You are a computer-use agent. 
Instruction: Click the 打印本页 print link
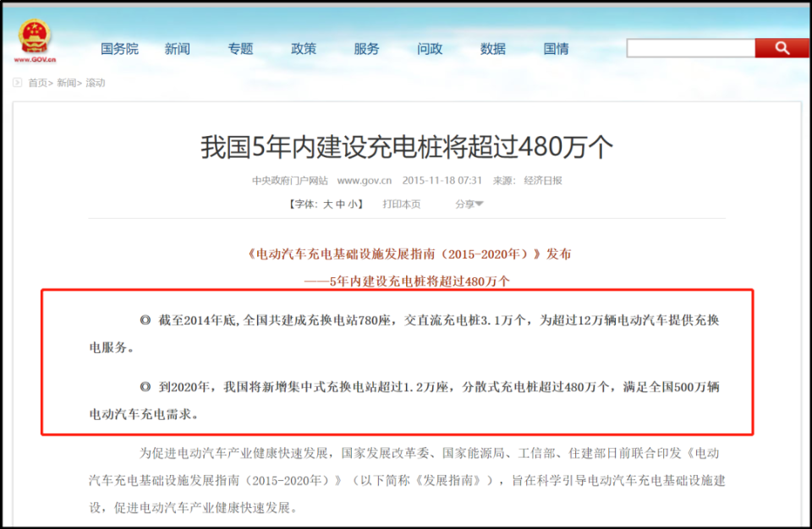401,203
